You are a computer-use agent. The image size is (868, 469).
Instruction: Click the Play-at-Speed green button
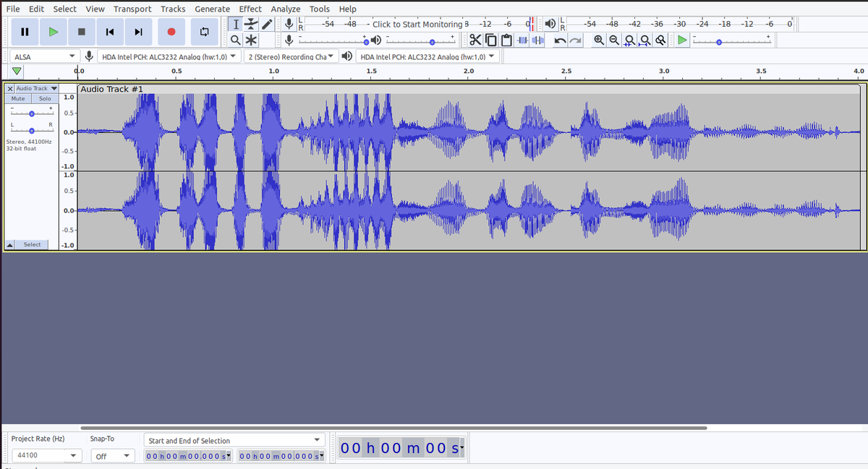[x=682, y=40]
